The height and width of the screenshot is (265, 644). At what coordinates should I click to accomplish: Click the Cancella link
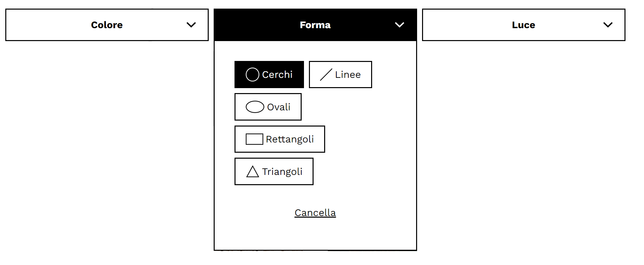[x=315, y=213]
